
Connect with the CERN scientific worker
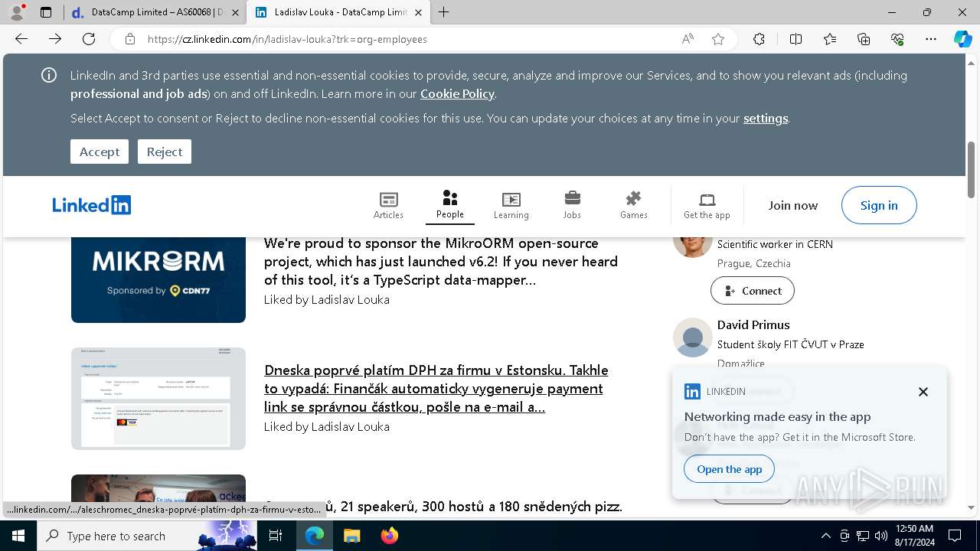pos(753,291)
